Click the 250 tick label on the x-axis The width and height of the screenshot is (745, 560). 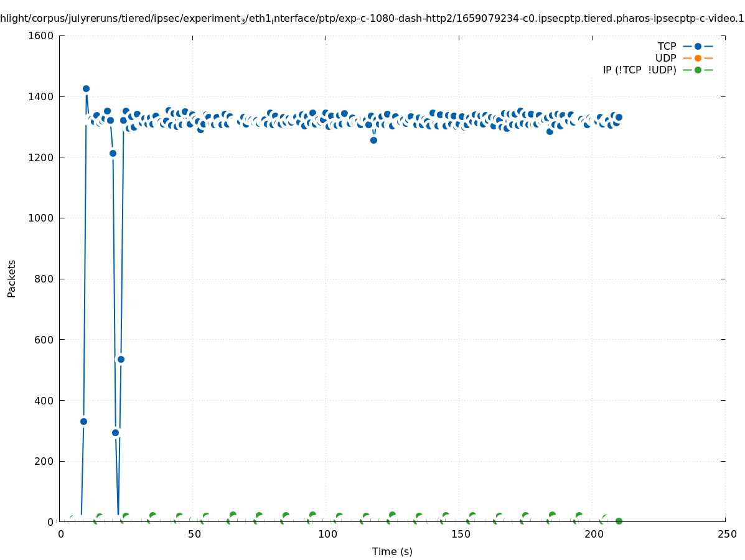click(726, 534)
